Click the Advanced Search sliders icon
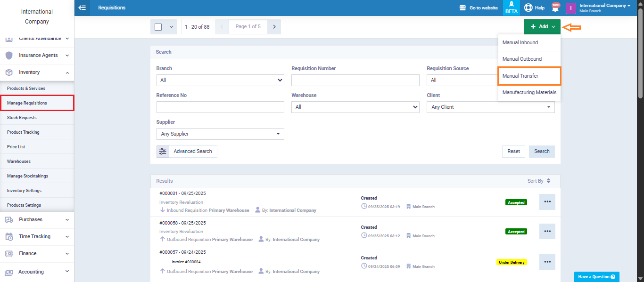This screenshot has height=282, width=644. coord(163,151)
